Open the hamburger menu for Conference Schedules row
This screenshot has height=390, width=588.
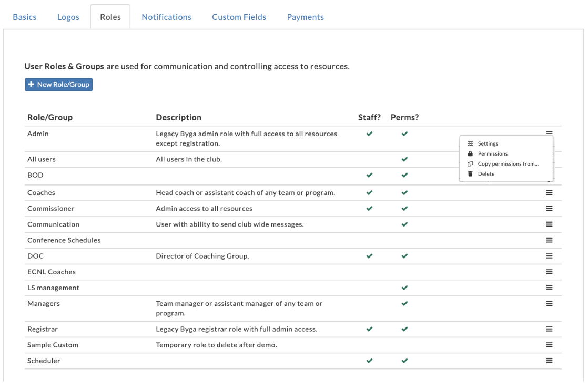(x=549, y=240)
